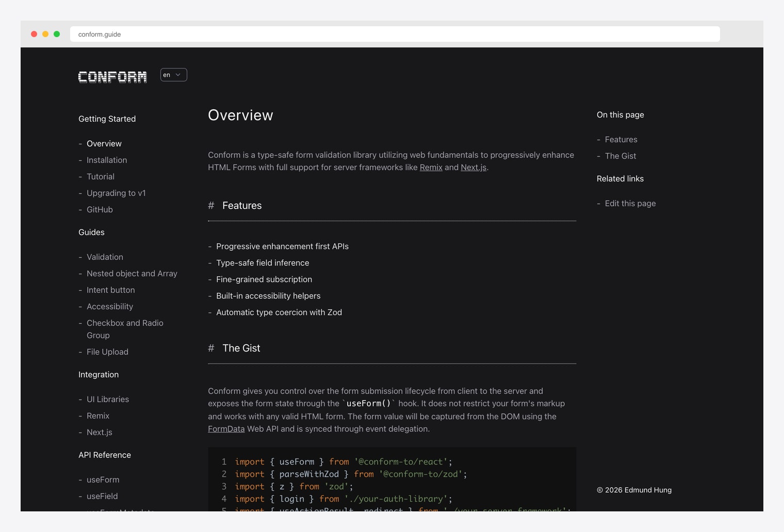
Task: Open the Overview sidebar link
Action: point(104,143)
